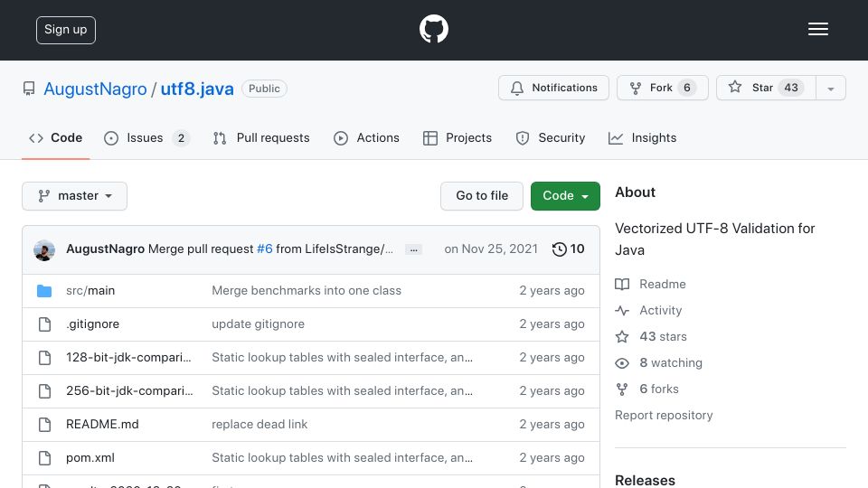
Task: Open the 128-bit-jdk-compari… file
Action: 128,358
